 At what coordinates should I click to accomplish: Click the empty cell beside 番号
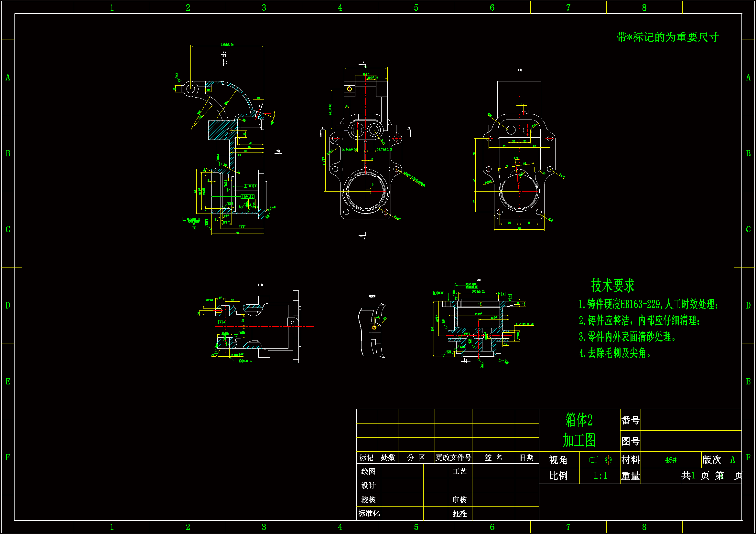[x=691, y=420]
